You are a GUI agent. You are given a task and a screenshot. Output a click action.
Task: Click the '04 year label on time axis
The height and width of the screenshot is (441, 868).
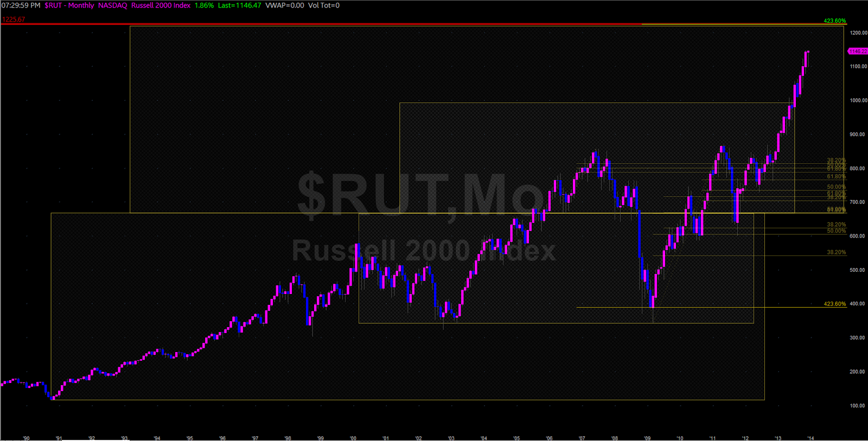point(484,438)
